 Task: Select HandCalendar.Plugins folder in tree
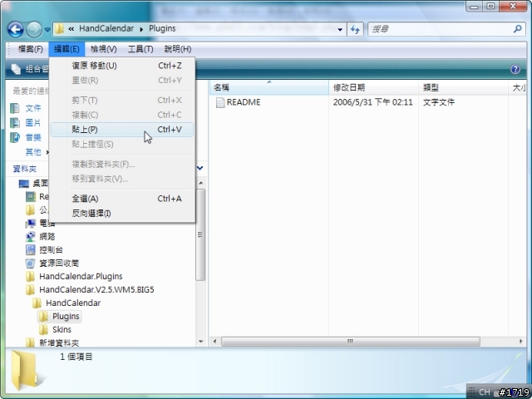pos(81,276)
